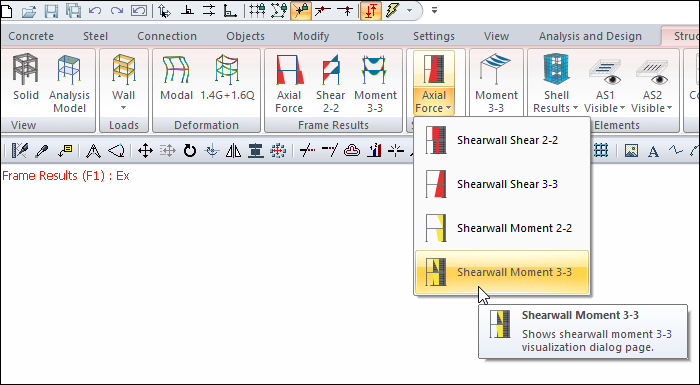Viewport: 700px width, 385px height.
Task: Display frame Axial Force results
Action: pyautogui.click(x=289, y=83)
